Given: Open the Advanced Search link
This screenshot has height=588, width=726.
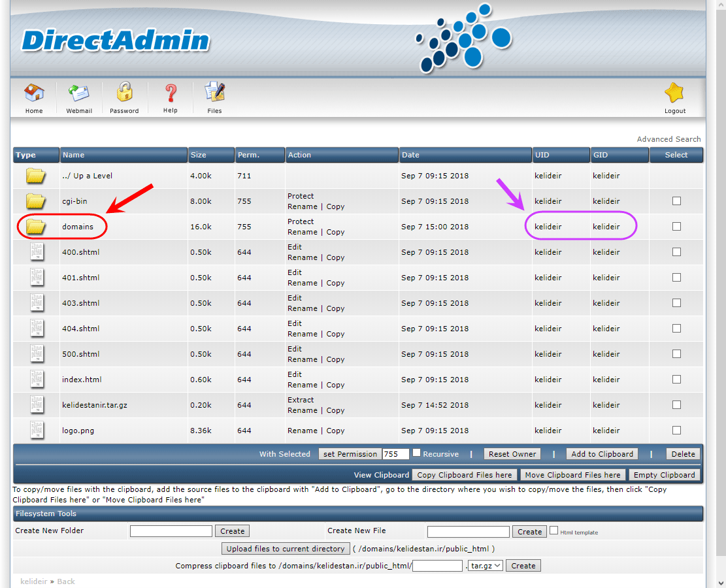Looking at the screenshot, I should click(668, 139).
